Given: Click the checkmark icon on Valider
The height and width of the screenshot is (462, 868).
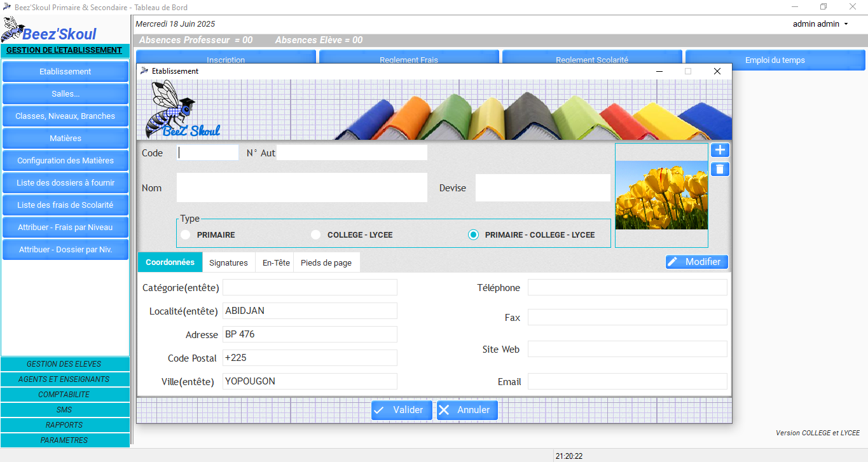Looking at the screenshot, I should [379, 411].
